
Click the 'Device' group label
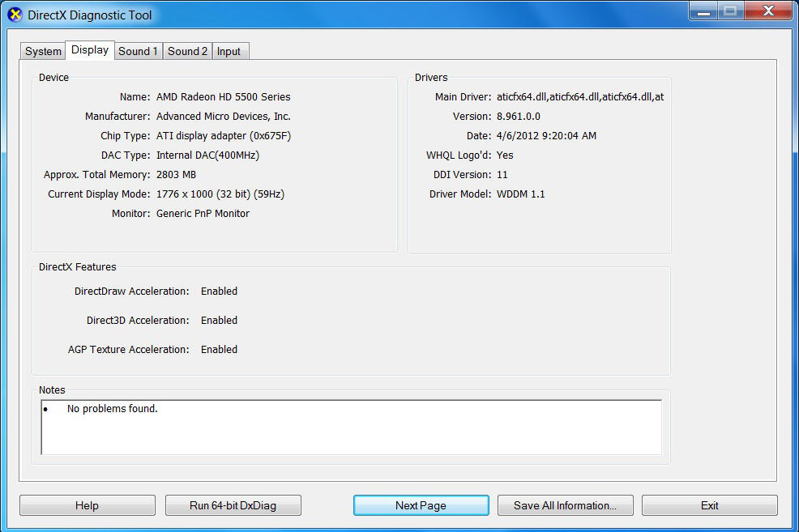pyautogui.click(x=53, y=78)
